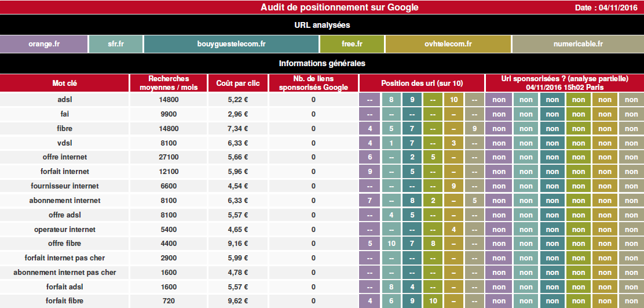Click the 'Url sponsorisées ?' header
This screenshot has width=644, height=308.
565,83
